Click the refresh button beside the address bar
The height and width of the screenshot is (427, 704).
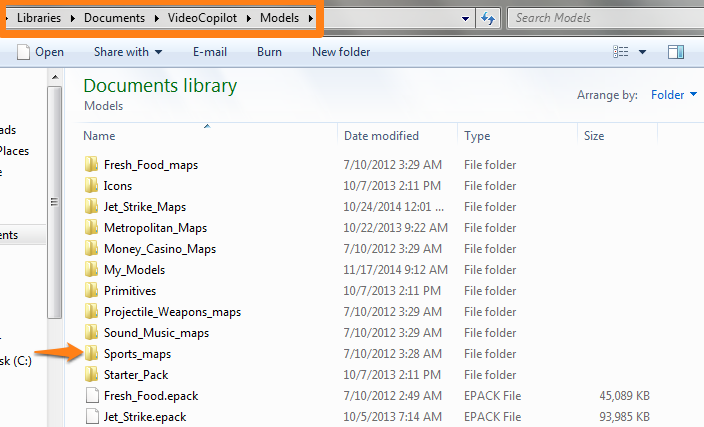point(488,18)
